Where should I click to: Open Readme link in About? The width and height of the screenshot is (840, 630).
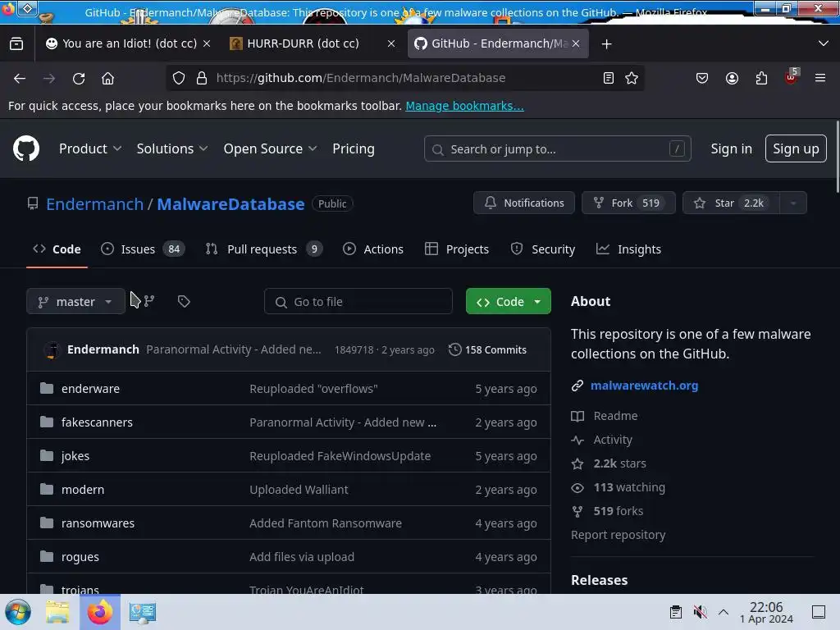coord(615,416)
